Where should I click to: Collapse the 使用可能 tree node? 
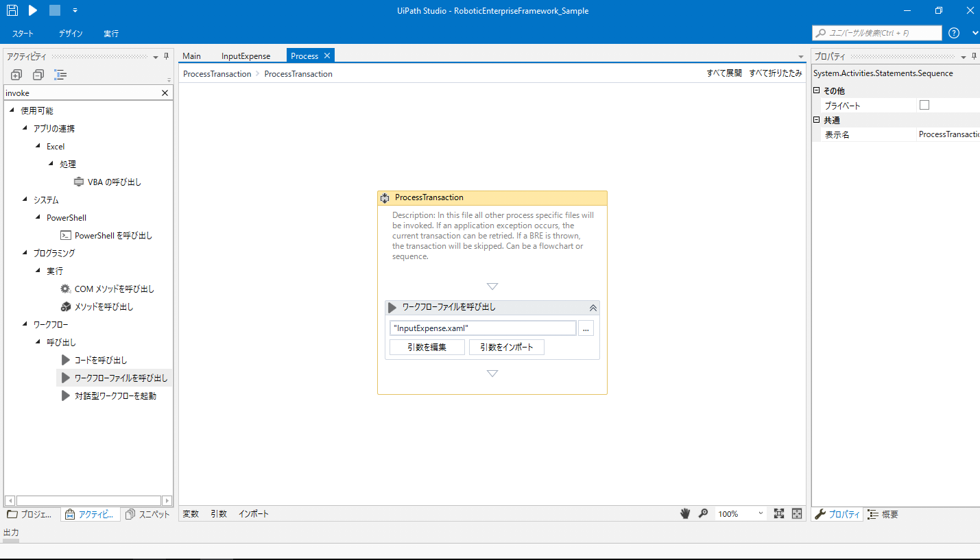pos(12,110)
